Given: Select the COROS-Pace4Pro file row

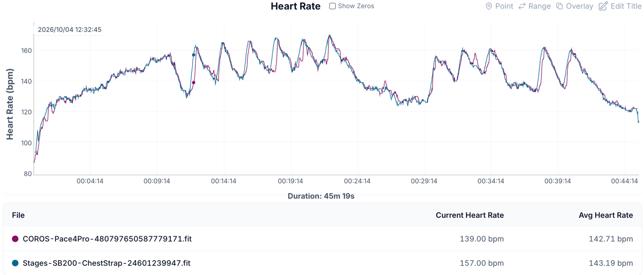Looking at the screenshot, I should [322, 239].
